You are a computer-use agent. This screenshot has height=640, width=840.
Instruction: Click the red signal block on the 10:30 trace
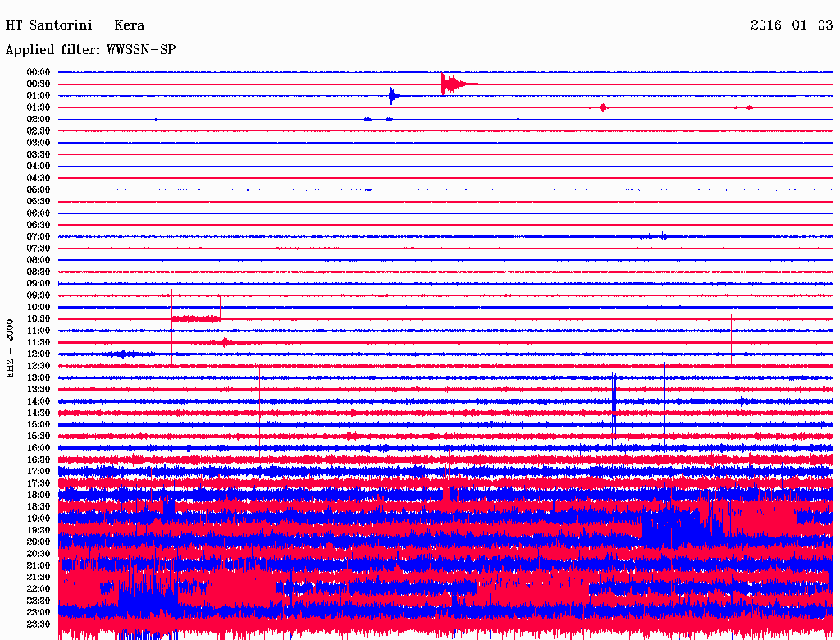pyautogui.click(x=196, y=318)
